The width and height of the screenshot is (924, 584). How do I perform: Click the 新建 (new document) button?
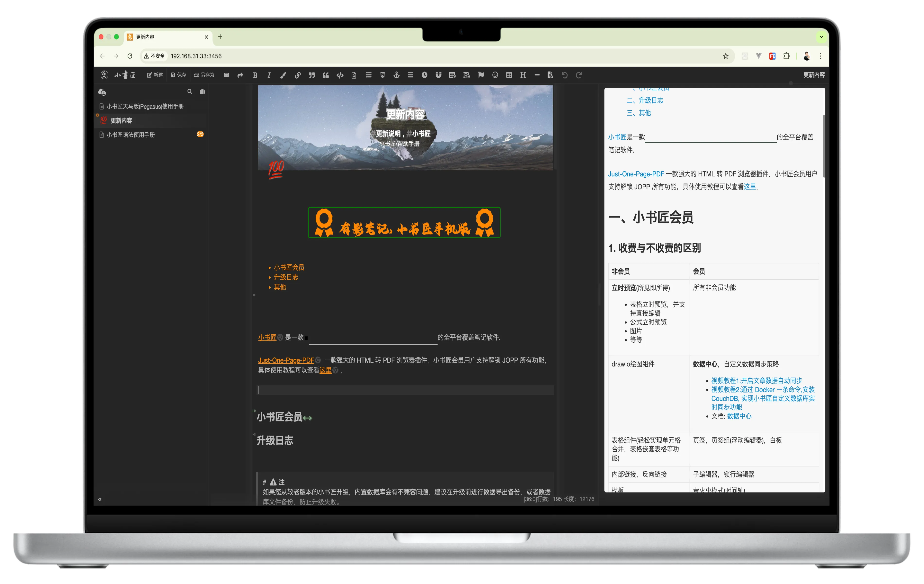(155, 75)
